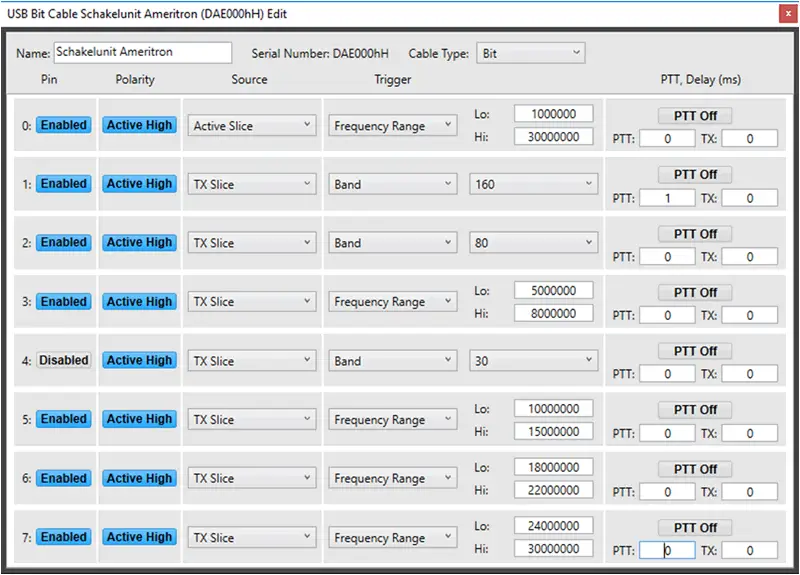
Task: Toggle the Enabled button for pin 1
Action: [x=64, y=184]
